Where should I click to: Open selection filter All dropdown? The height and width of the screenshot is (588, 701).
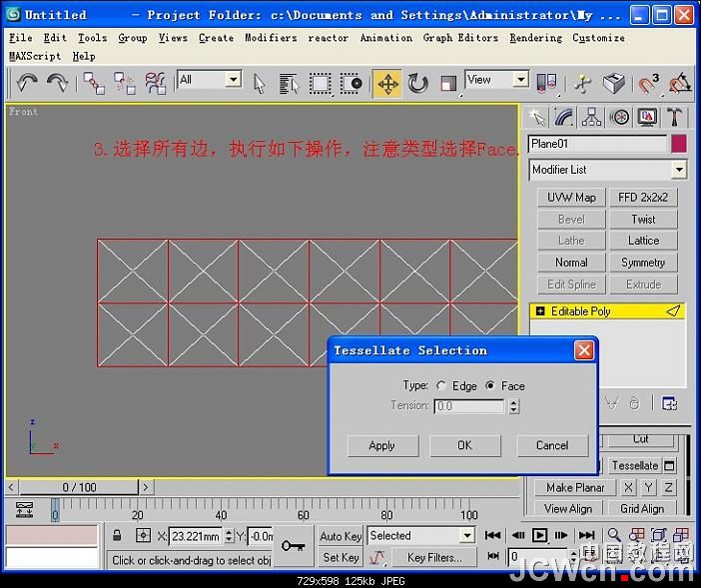(x=233, y=80)
